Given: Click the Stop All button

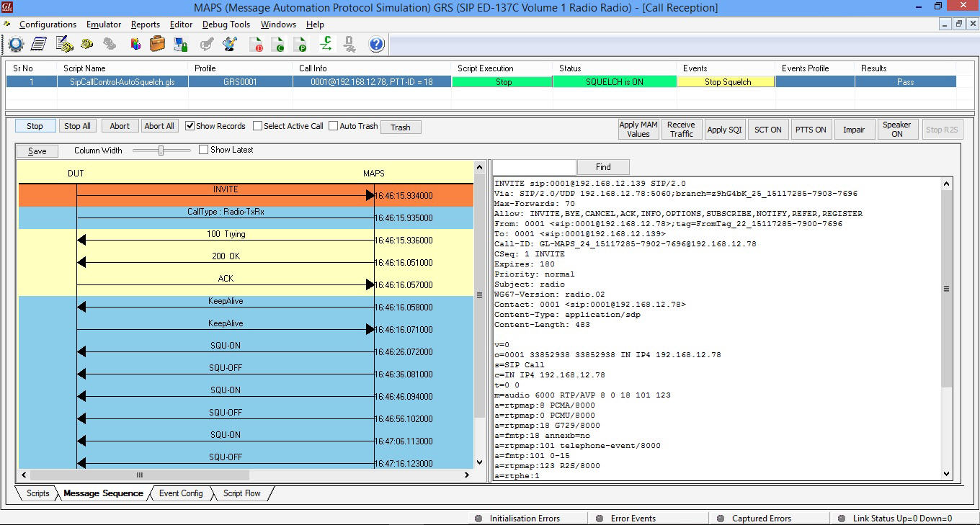Looking at the screenshot, I should click(x=77, y=126).
